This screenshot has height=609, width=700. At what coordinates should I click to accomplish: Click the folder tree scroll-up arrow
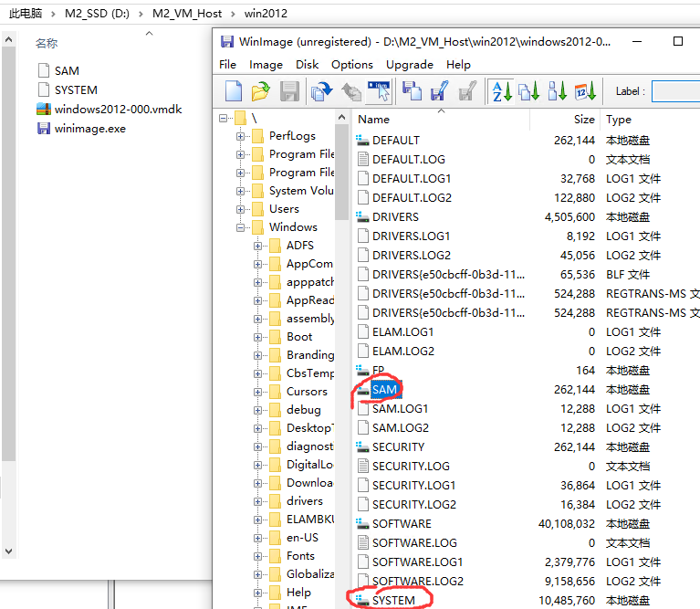341,117
